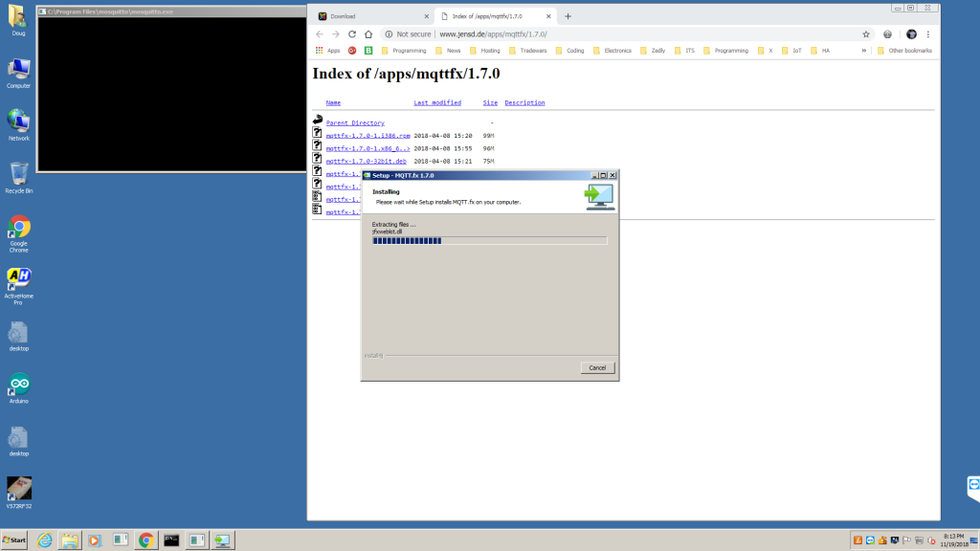View site info for Not secure
This screenshot has width=980, height=551.
click(408, 34)
